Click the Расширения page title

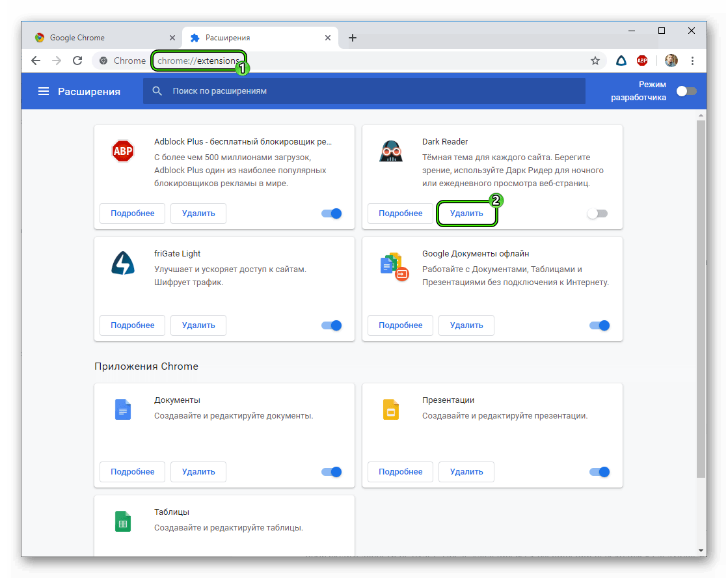89,92
